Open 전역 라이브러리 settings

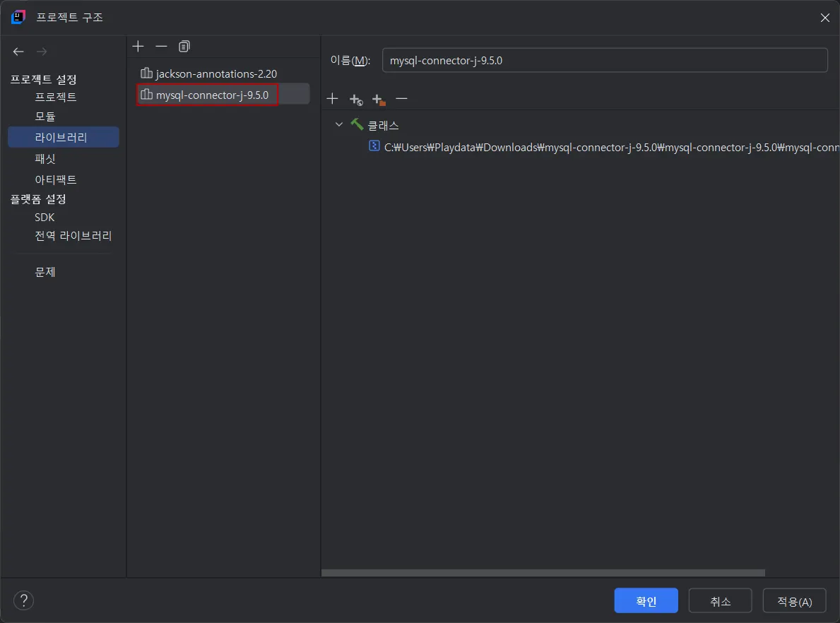[73, 236]
